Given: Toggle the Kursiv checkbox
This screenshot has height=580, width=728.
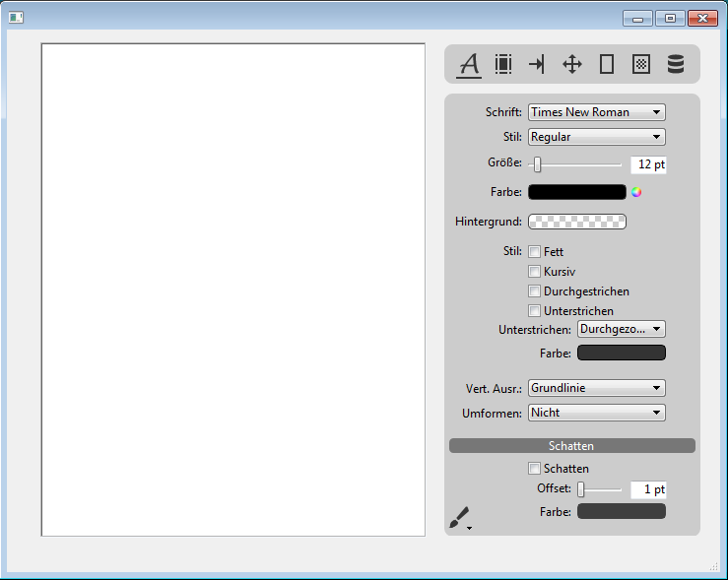Looking at the screenshot, I should click(535, 272).
